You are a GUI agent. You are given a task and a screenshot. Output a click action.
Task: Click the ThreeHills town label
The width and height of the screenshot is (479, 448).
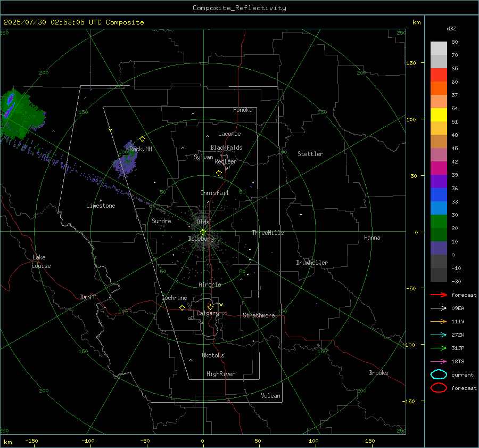[268, 233]
